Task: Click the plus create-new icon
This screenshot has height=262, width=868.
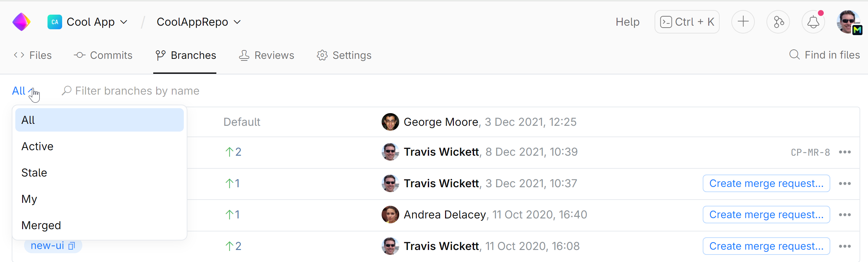Action: tap(743, 22)
